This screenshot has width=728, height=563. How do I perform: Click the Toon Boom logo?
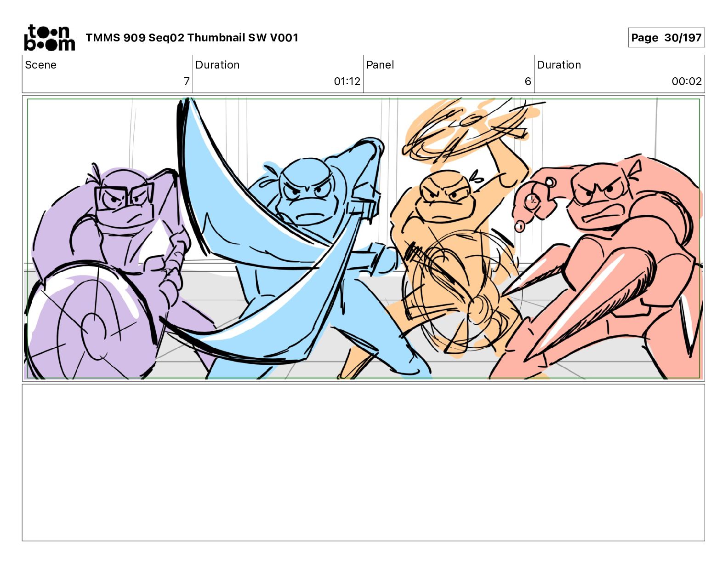click(49, 38)
